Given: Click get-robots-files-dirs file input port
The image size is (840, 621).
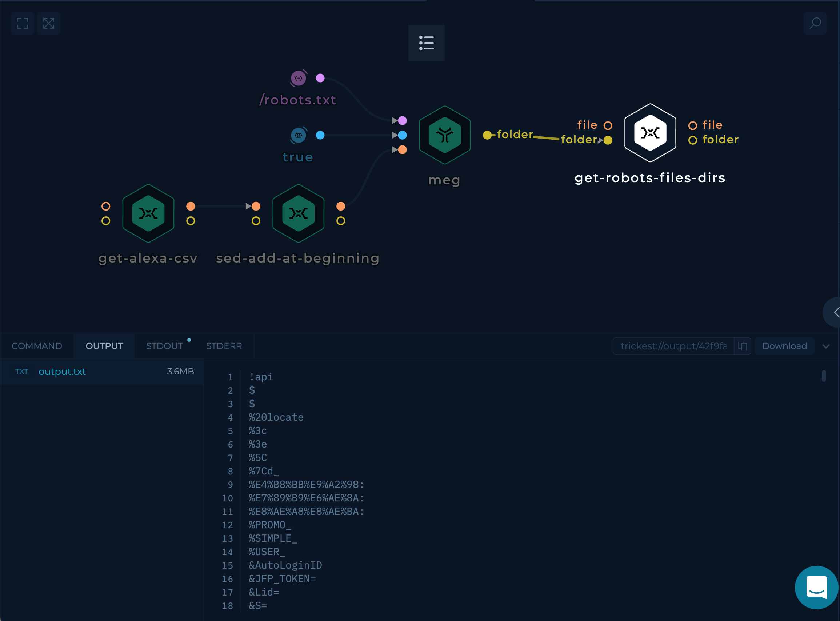Looking at the screenshot, I should coord(608,125).
